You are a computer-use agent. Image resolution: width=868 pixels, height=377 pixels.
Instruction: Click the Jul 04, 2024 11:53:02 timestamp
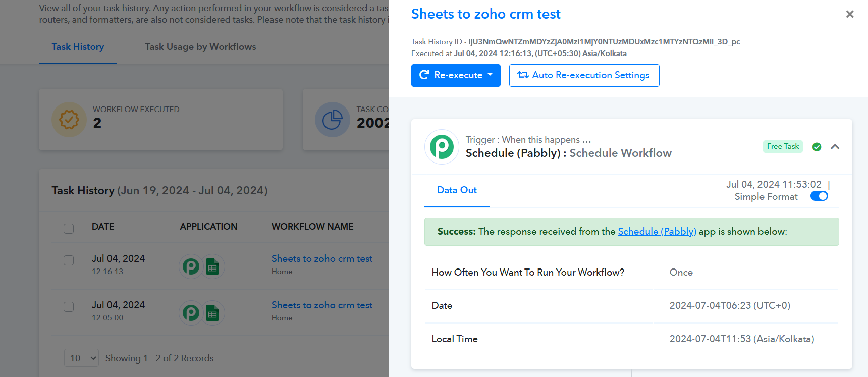[774, 185]
